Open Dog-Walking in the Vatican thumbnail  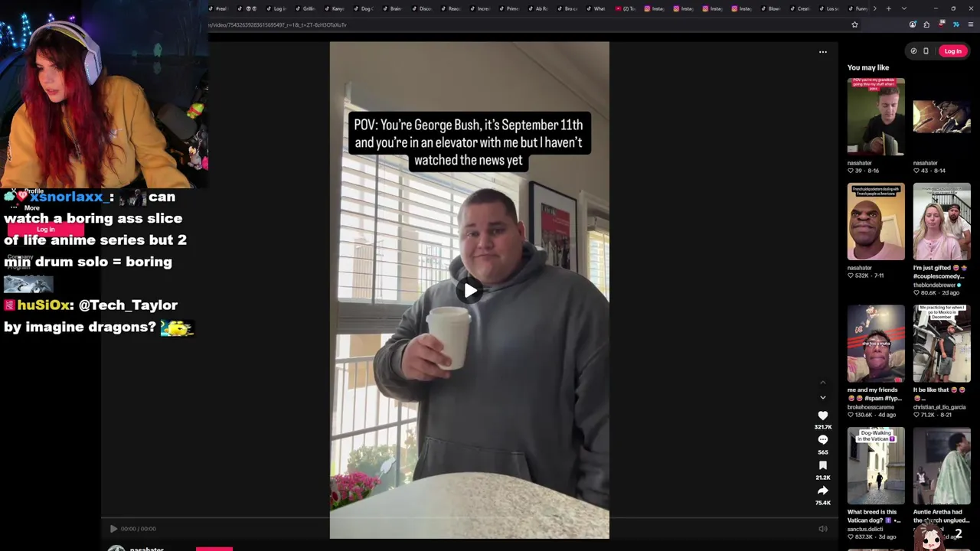point(876,466)
